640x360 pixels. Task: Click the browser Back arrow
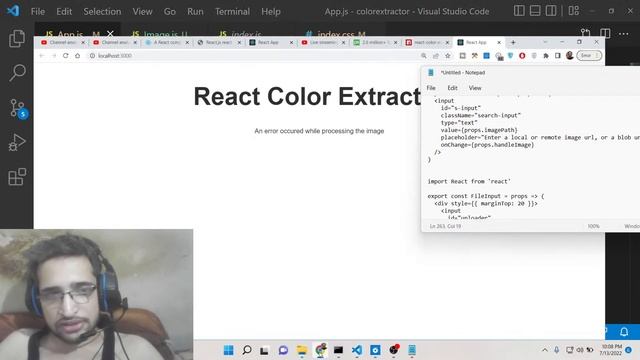(42, 56)
